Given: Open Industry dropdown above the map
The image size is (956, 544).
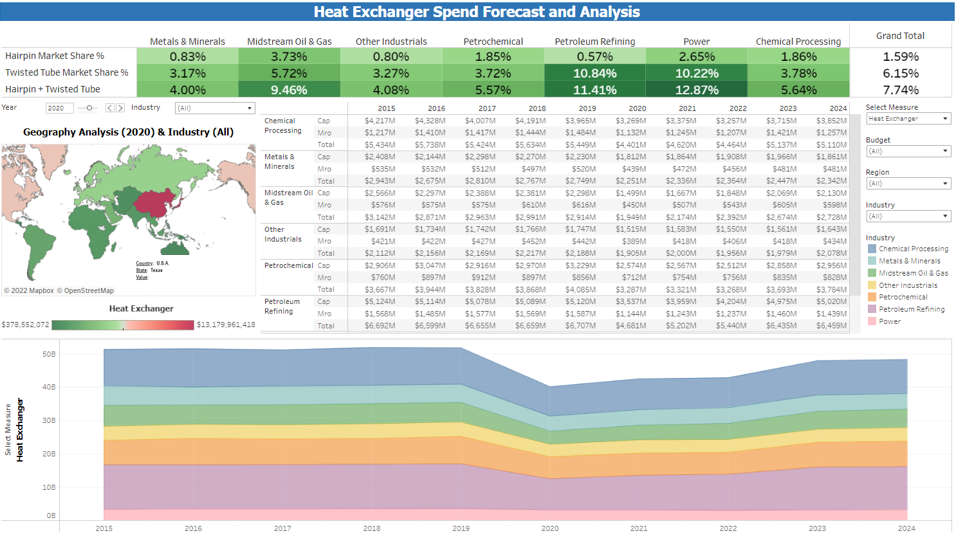Looking at the screenshot, I should [214, 108].
